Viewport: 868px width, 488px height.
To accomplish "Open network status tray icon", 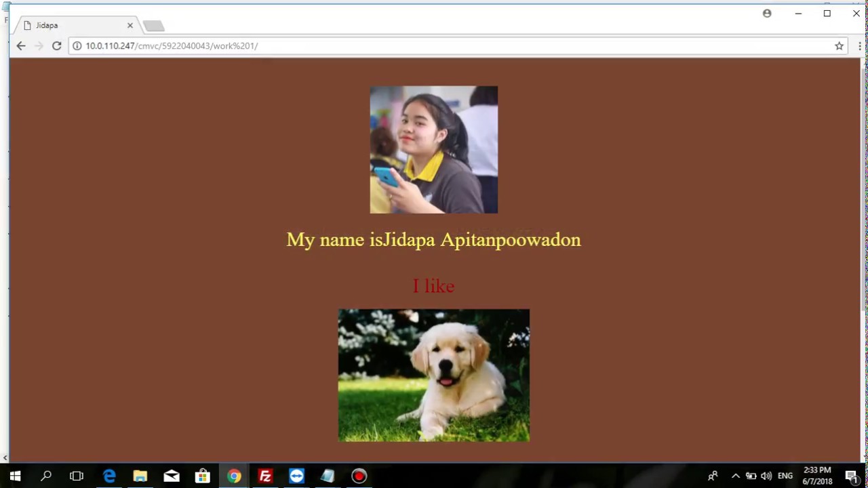I will coord(751,476).
